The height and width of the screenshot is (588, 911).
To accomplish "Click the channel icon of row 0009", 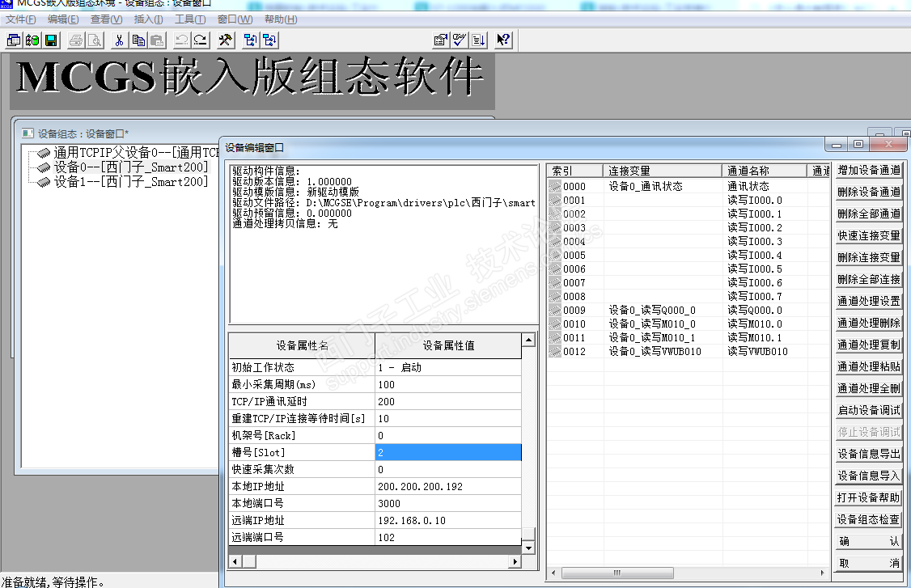I will 555,311.
